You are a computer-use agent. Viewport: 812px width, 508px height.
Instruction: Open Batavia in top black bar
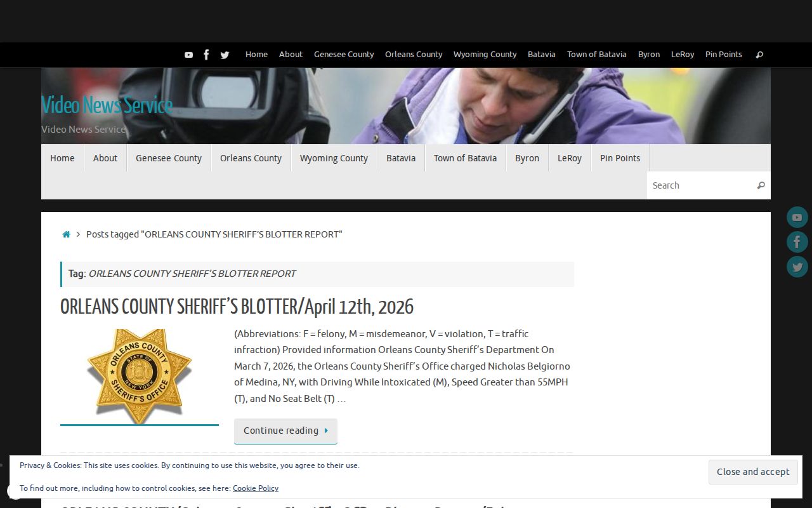pos(542,55)
